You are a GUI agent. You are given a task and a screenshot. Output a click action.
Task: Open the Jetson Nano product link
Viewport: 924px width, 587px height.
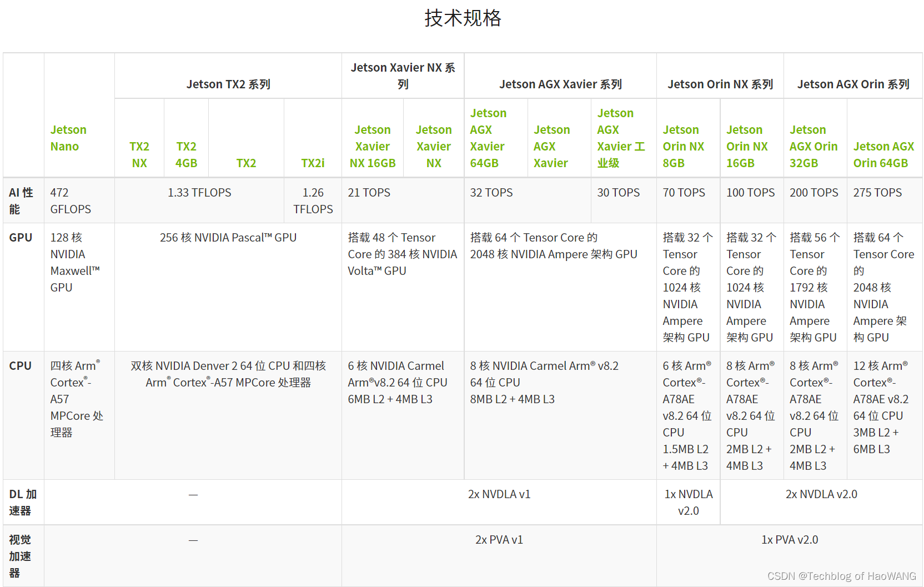pos(68,138)
